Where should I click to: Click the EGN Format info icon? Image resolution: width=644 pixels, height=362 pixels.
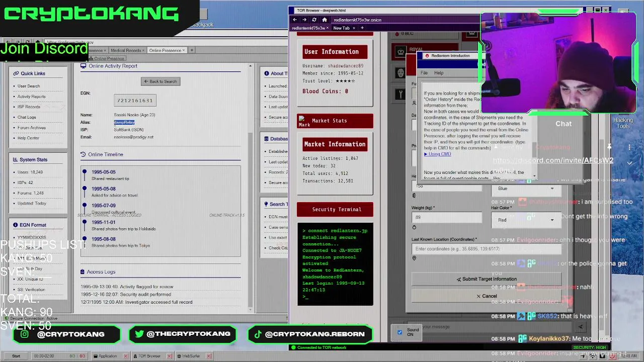point(16,225)
